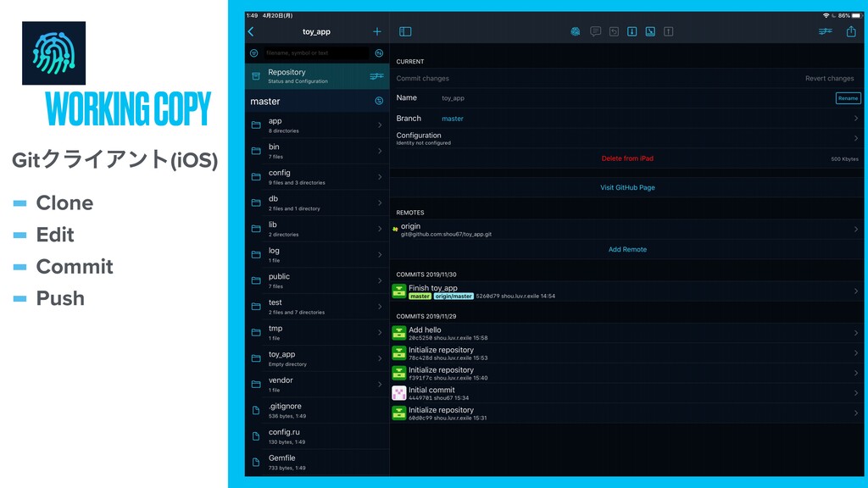Tap the revert arrow icon in toolbar
This screenshot has height=488, width=868.
pos(614,31)
